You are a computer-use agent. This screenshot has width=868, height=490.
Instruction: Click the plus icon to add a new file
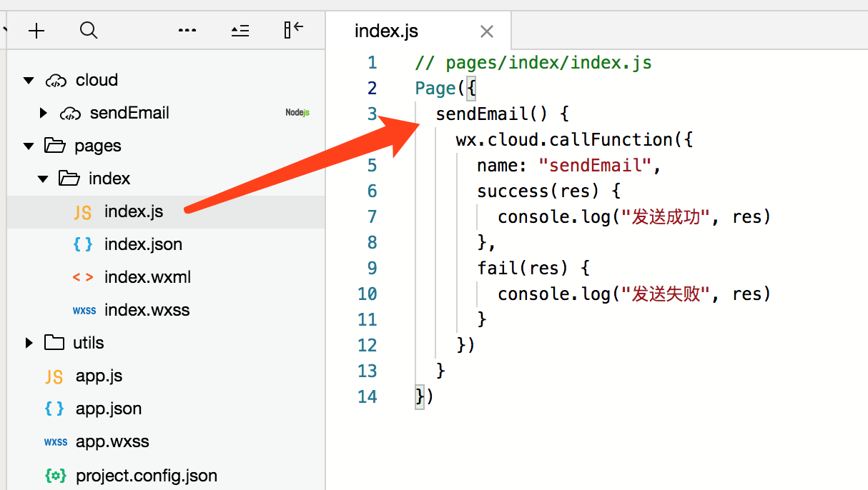(x=36, y=31)
